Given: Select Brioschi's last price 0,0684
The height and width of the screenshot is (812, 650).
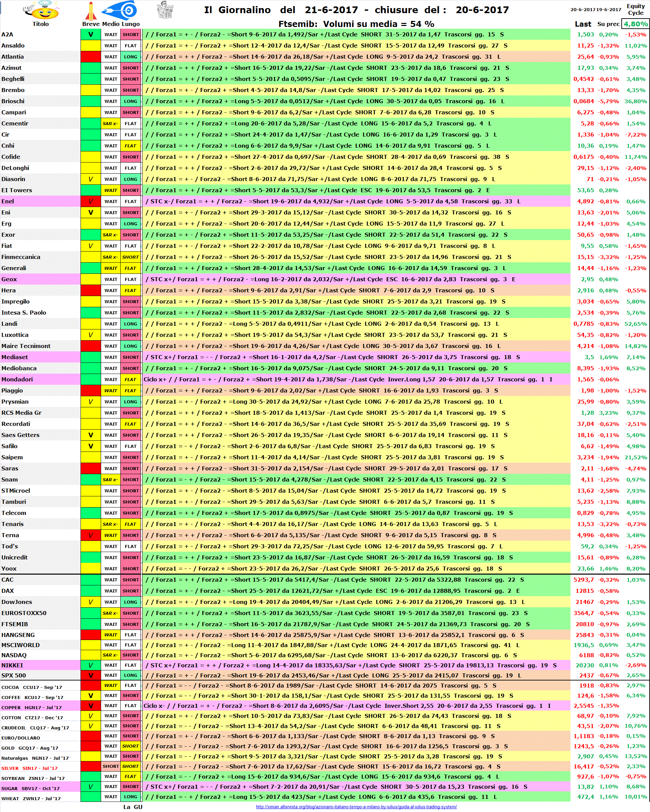Looking at the screenshot, I should point(583,101).
